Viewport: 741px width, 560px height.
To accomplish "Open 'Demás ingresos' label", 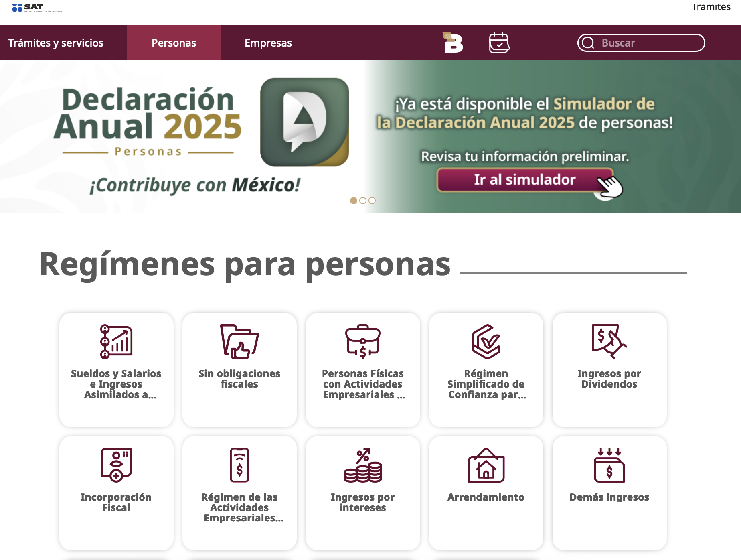I will click(x=609, y=497).
